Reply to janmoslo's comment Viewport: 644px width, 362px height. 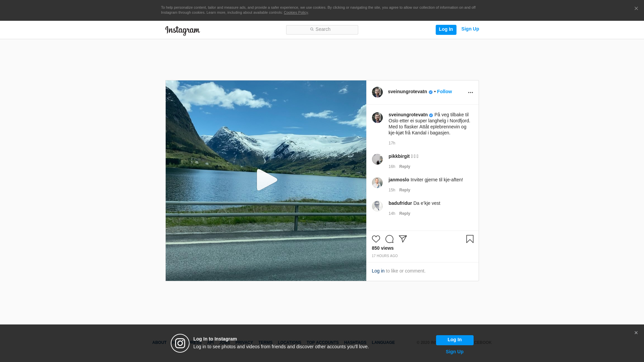(x=405, y=190)
